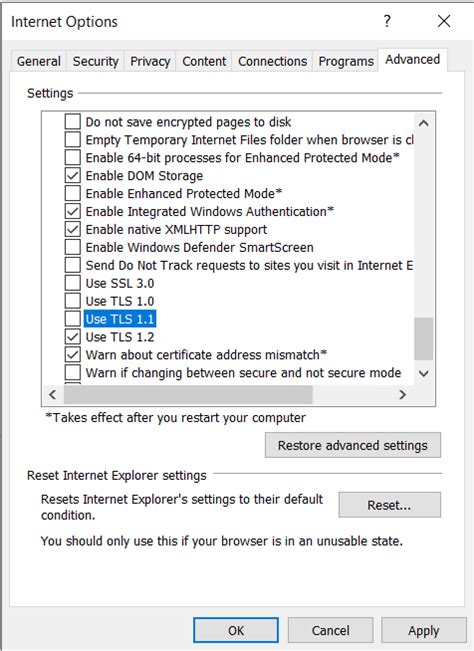Click the vertical scrollbar thumb in settings list
The image size is (474, 651).
click(x=424, y=338)
